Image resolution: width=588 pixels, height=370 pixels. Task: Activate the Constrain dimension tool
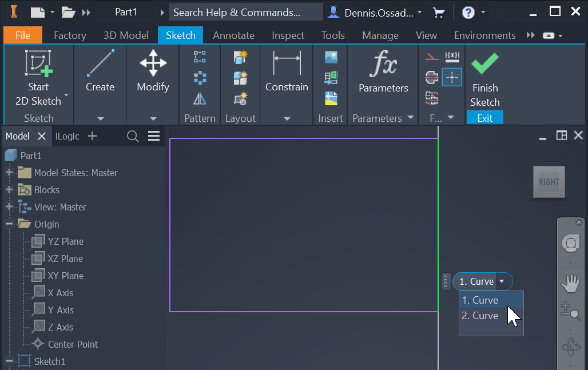pos(287,69)
